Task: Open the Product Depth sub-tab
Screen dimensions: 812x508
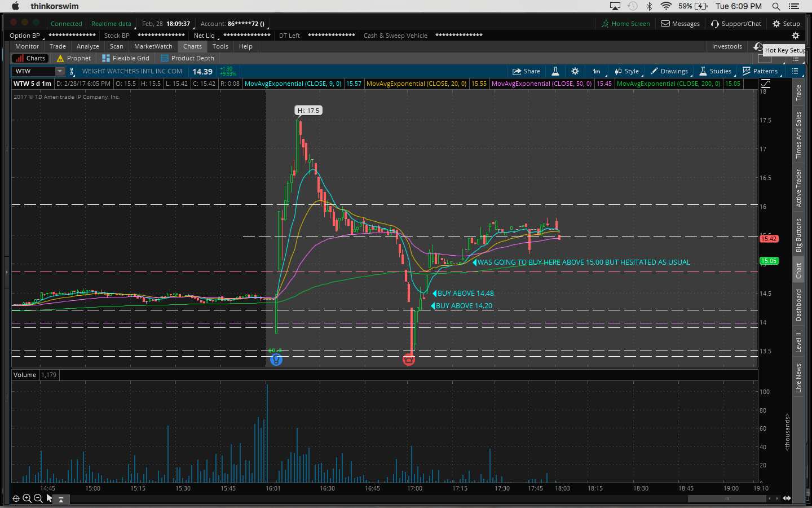Action: [x=188, y=58]
